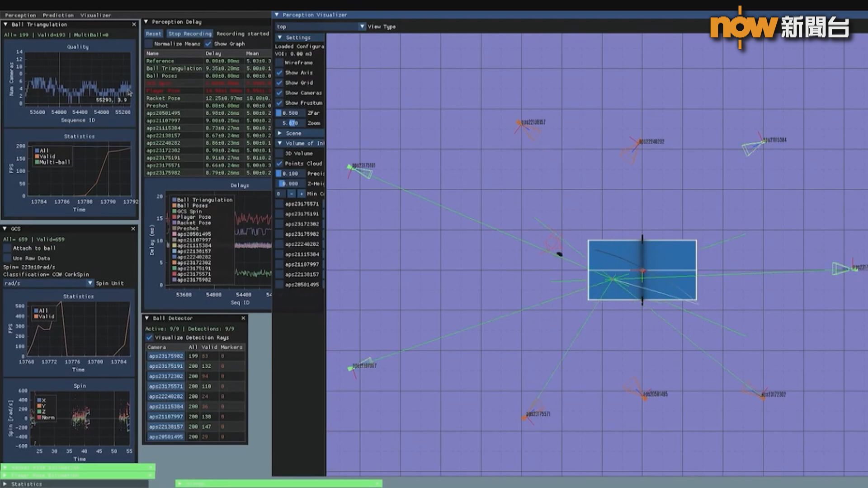Close the GCS panel
Screen dimensions: 868x488
133,229
